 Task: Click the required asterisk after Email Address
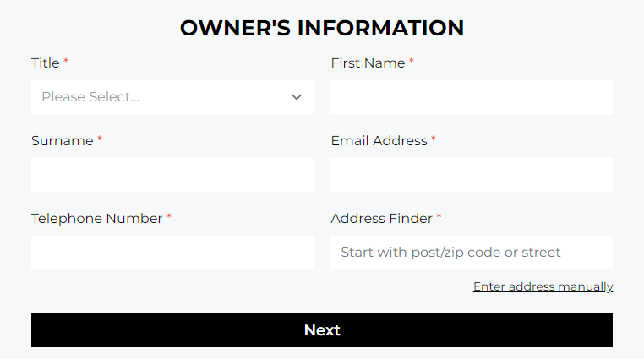click(434, 139)
